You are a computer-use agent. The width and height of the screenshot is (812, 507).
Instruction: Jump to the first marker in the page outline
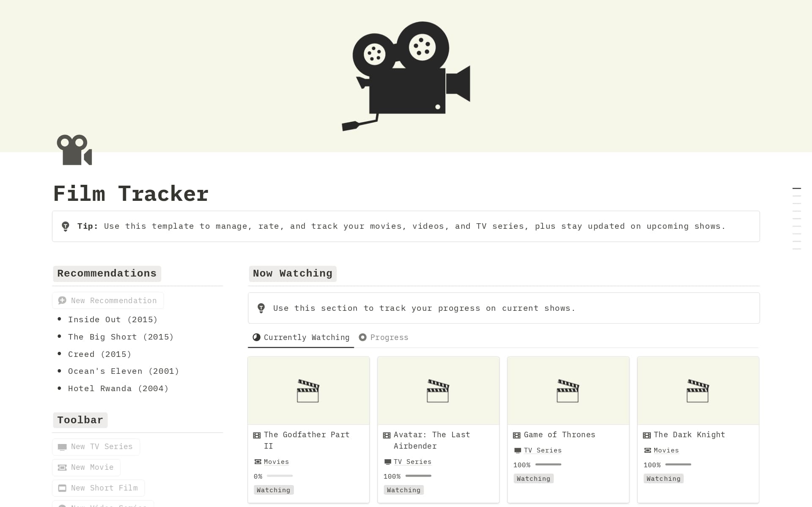tap(796, 188)
